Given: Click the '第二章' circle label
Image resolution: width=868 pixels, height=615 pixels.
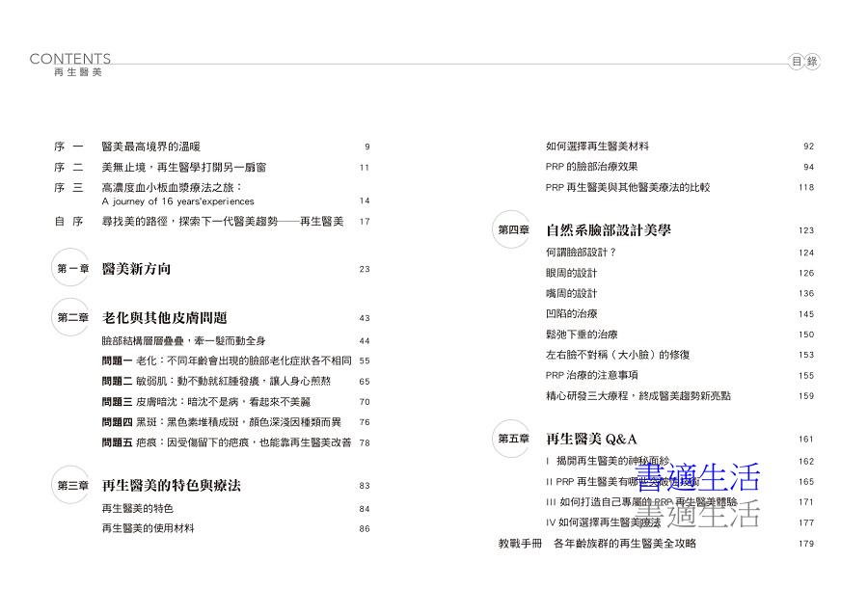Looking at the screenshot, I should [70, 317].
